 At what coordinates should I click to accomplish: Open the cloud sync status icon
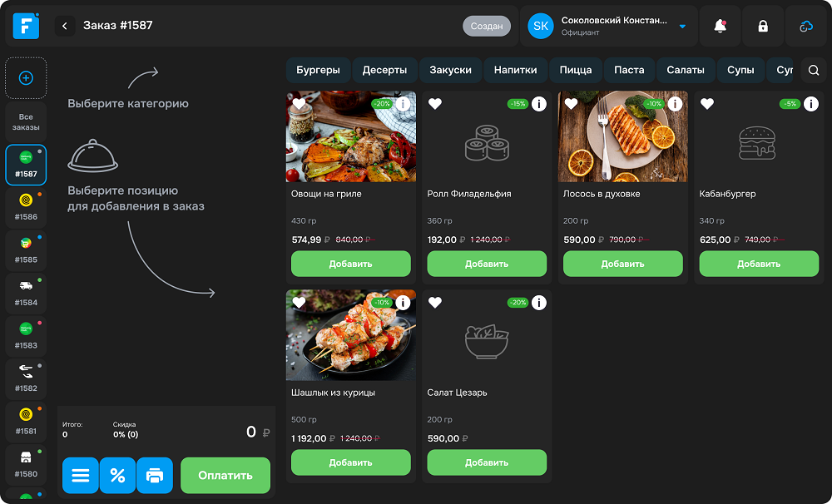[x=805, y=27]
